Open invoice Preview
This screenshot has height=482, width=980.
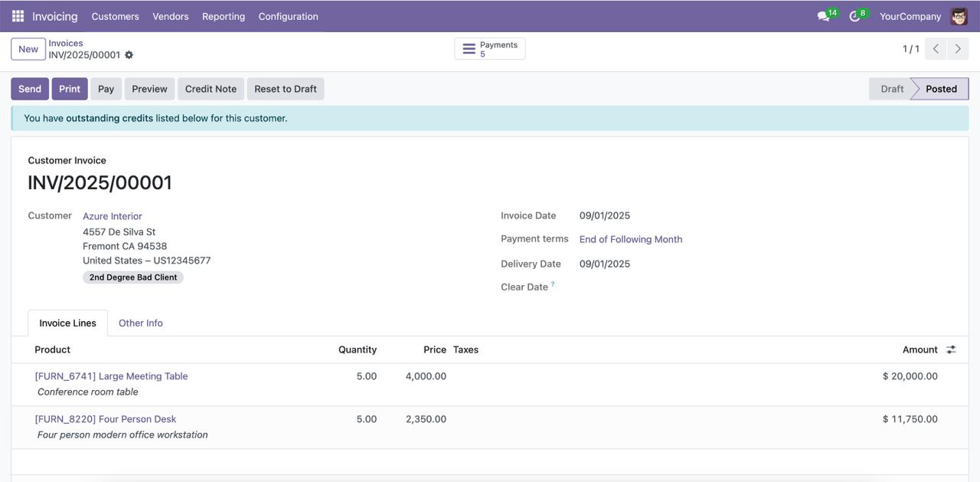(x=149, y=89)
